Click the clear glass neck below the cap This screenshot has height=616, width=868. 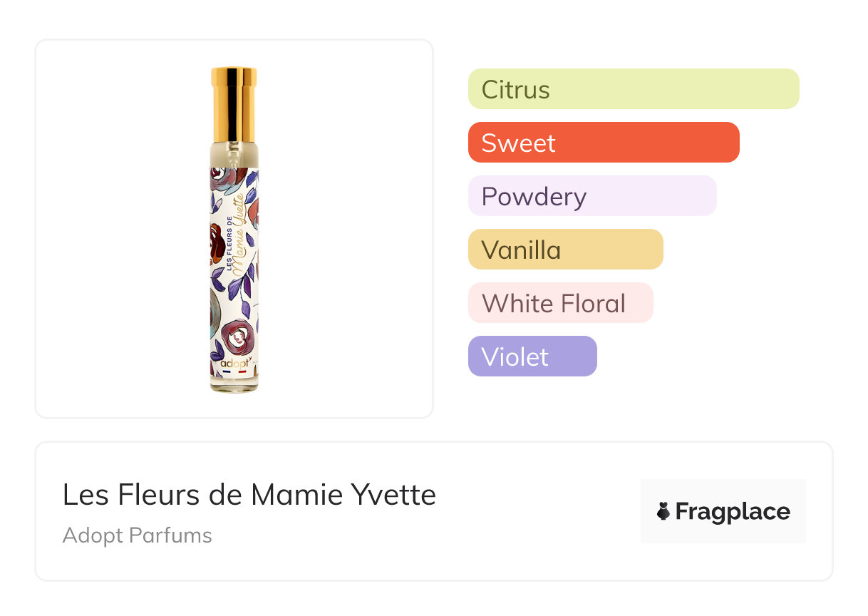pyautogui.click(x=234, y=154)
